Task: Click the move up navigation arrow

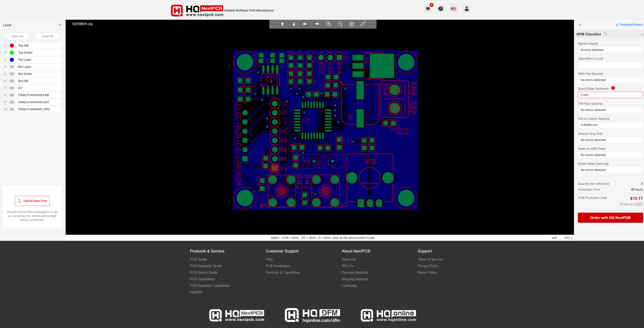Action: (x=282, y=24)
